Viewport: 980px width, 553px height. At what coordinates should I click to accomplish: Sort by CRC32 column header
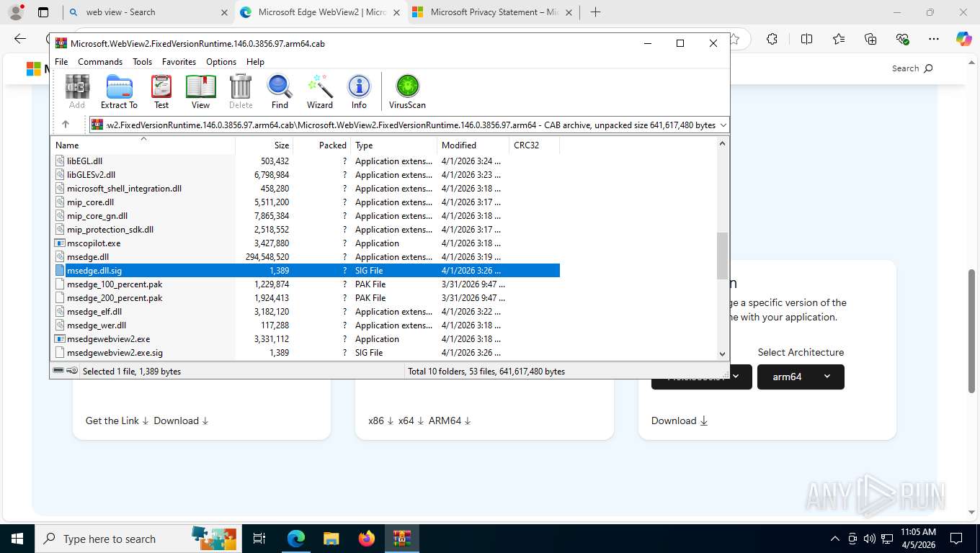[535, 145]
